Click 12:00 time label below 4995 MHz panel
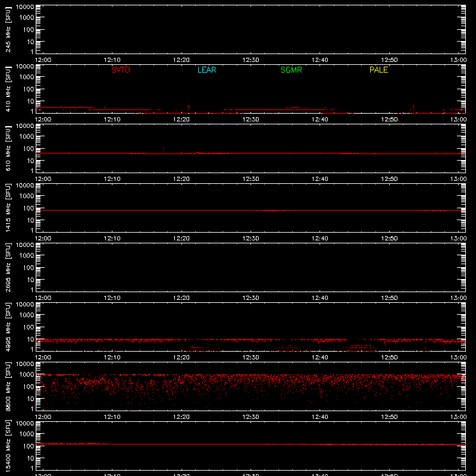This screenshot has height=476, width=476. tap(43, 358)
